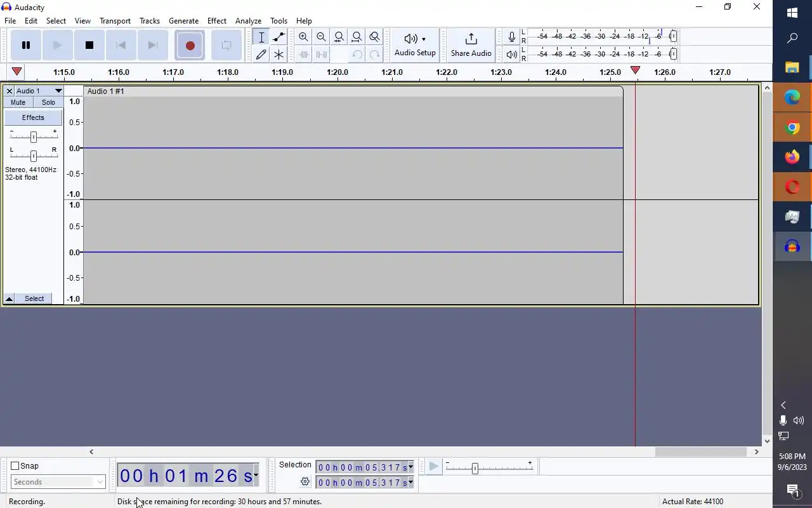Viewport: 812px width, 508px height.
Task: Click the 1:20.0 timeline ruler mark
Action: 337,72
